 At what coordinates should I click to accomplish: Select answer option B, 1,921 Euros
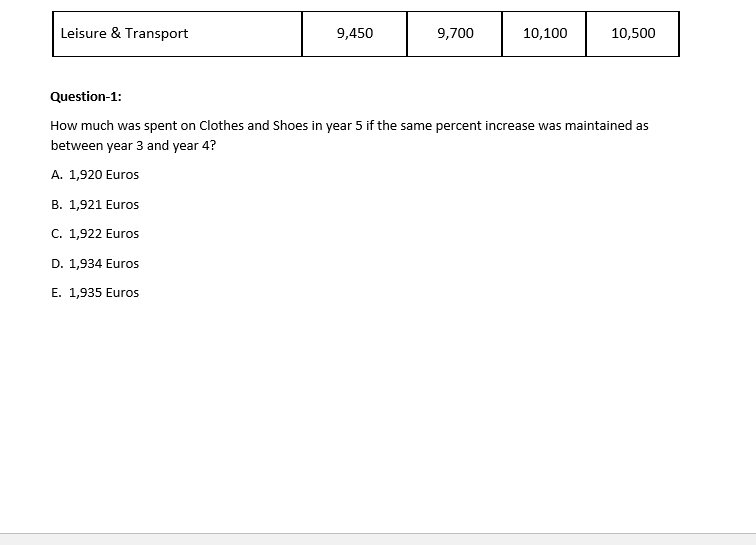tap(95, 205)
